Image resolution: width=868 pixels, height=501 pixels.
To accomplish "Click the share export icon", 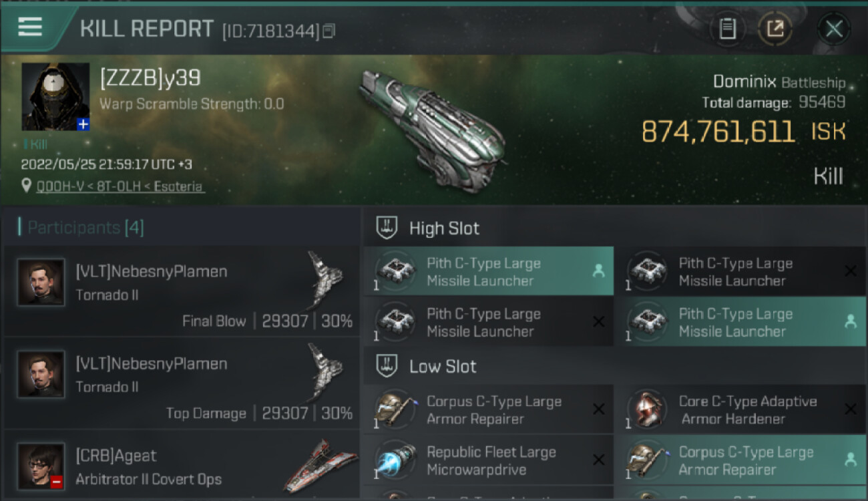I will pos(775,29).
